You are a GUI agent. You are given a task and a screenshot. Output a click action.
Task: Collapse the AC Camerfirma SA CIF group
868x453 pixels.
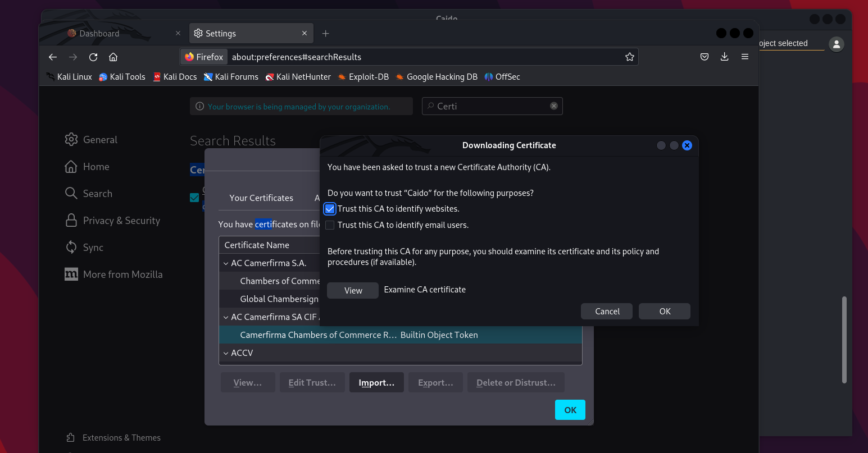click(x=226, y=317)
